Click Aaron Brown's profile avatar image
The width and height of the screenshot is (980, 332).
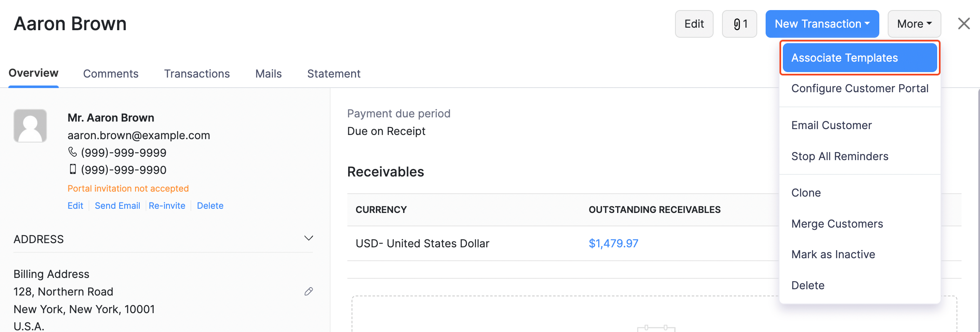[x=30, y=126]
